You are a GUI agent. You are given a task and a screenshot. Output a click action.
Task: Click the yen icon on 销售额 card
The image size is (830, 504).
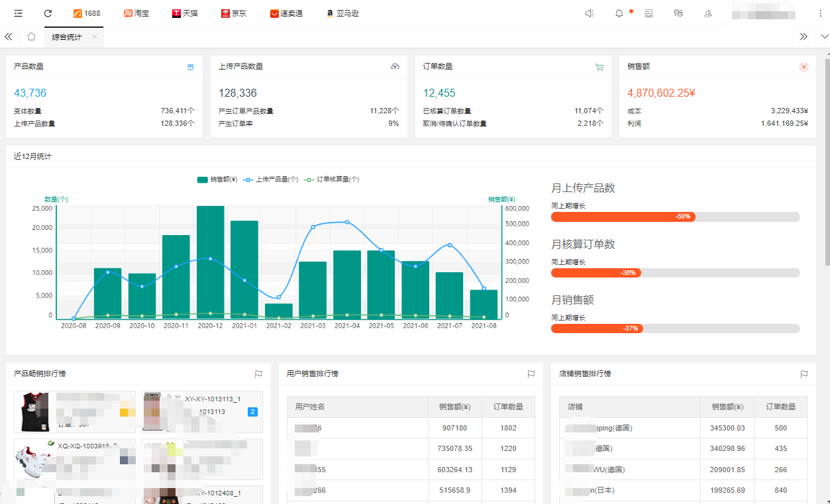(x=804, y=67)
